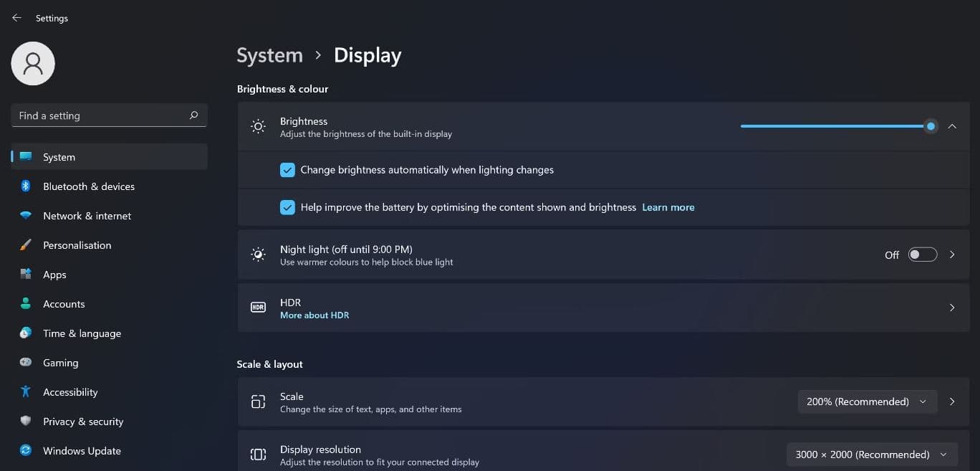
Task: Click the middle of the brightness slider track
Action: [836, 126]
